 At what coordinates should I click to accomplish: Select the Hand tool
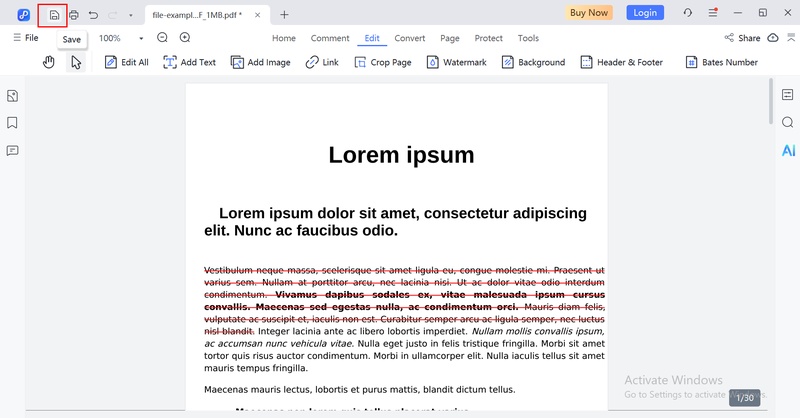(x=48, y=62)
